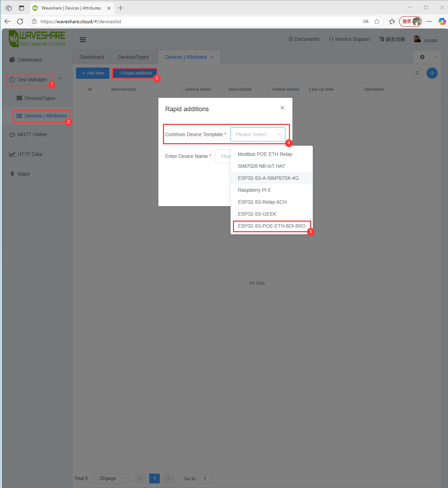Open a new browser tab

121,8
